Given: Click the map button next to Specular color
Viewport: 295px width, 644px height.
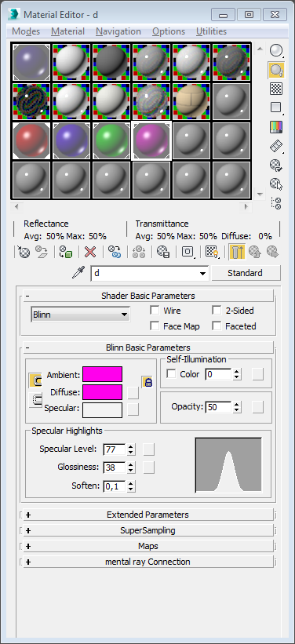Looking at the screenshot, I should [x=133, y=409].
